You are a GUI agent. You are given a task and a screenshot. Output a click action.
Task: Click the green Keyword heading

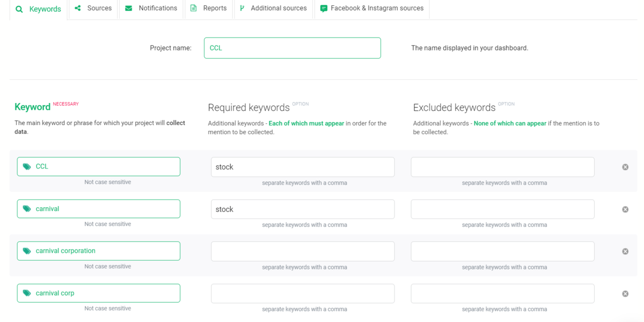click(32, 107)
